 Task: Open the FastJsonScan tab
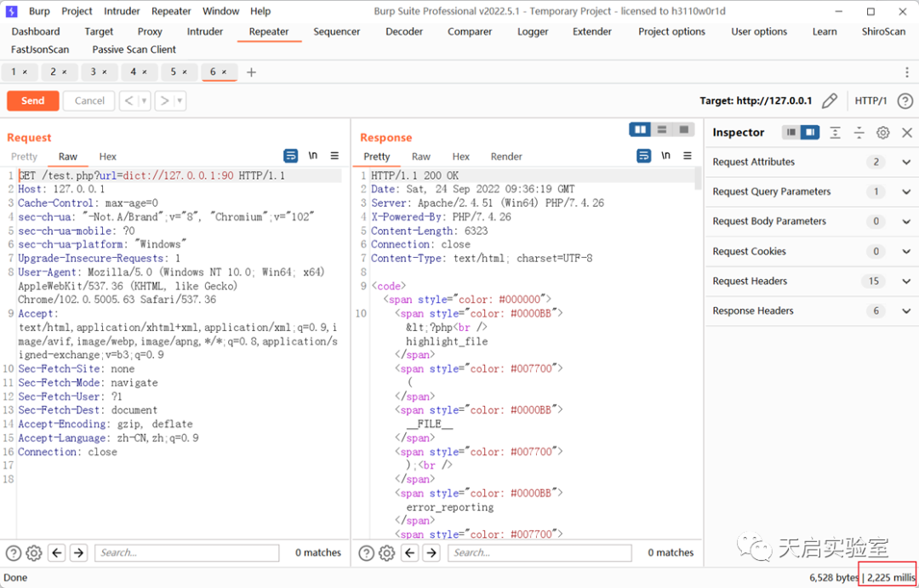point(40,50)
